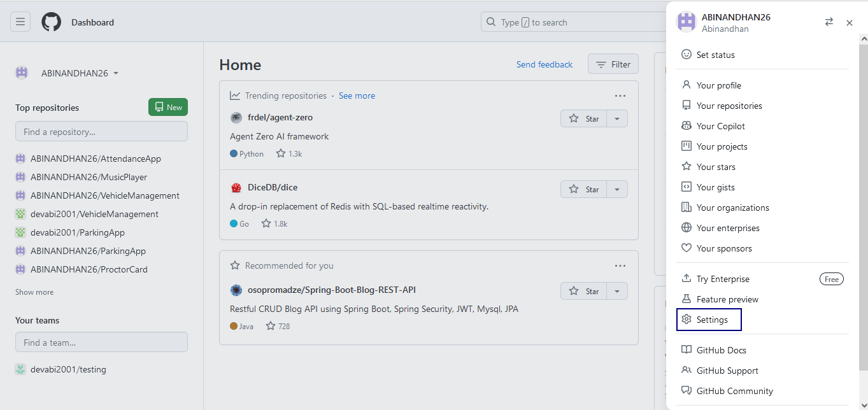The image size is (868, 410).
Task: Open the frdel/agent-zero repository title
Action: coord(280,117)
